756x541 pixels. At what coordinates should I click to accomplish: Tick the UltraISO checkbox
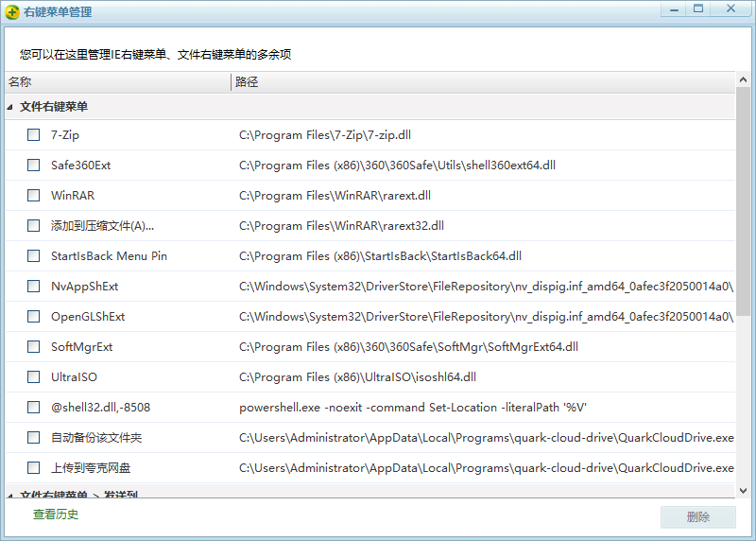(x=34, y=377)
